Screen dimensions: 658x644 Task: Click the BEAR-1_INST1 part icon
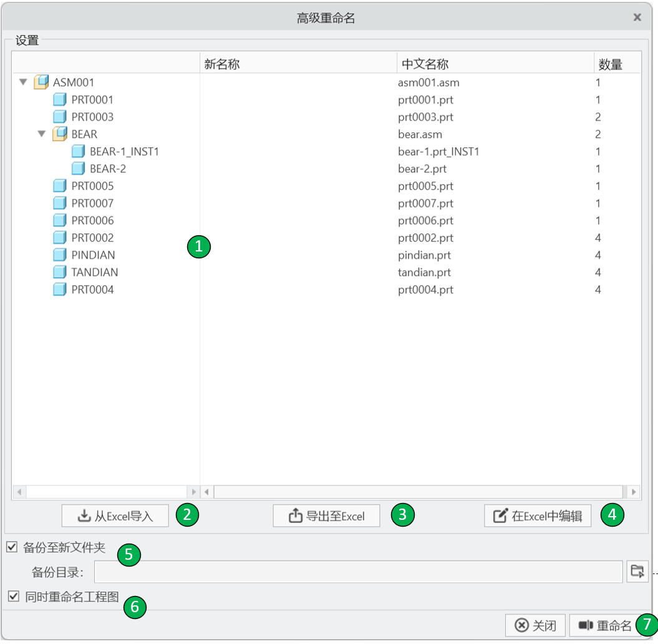point(78,152)
